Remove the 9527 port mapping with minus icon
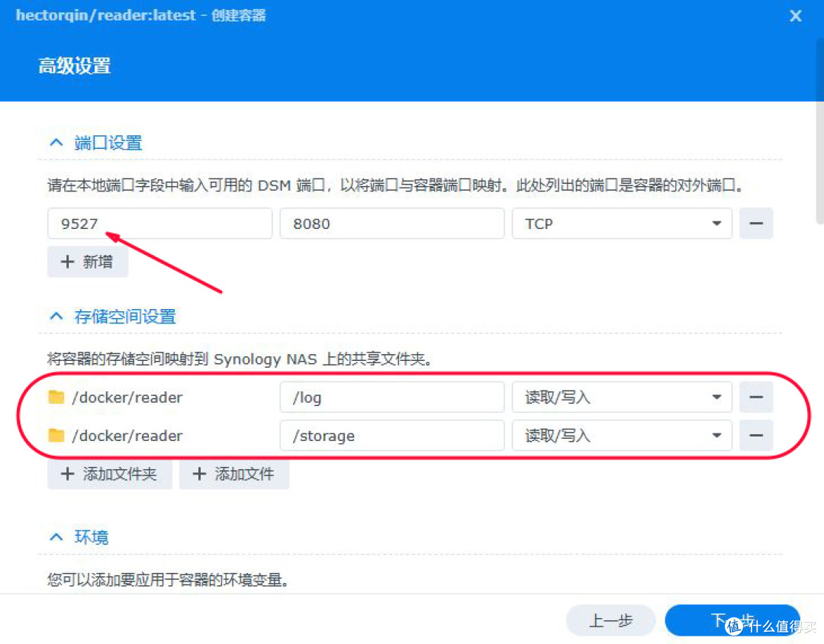This screenshot has height=644, width=824. pyautogui.click(x=756, y=224)
